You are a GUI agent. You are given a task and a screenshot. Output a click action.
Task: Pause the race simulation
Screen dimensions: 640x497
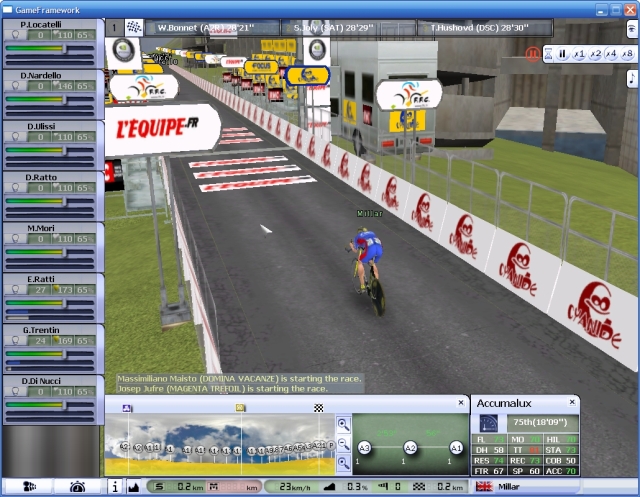click(562, 54)
